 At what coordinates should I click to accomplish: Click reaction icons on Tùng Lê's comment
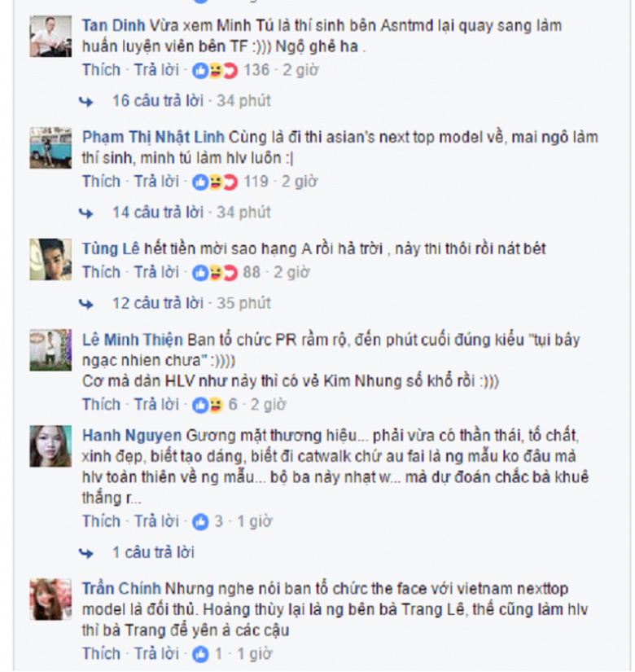pos(215,273)
